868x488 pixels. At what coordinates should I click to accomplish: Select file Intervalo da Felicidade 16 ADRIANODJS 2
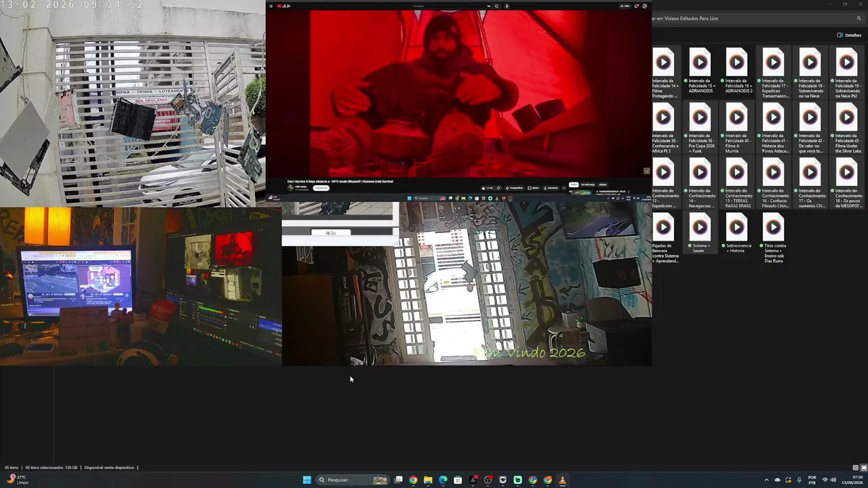[736, 70]
